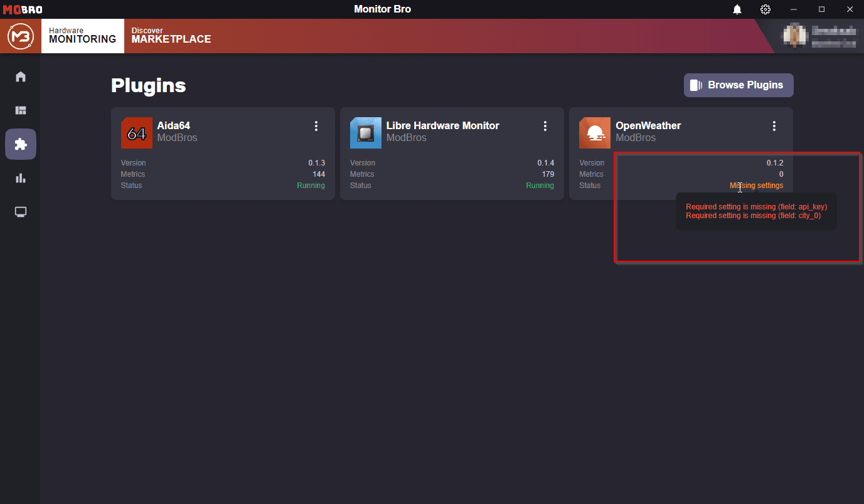Click the MoBro circular logo icon

[20, 36]
